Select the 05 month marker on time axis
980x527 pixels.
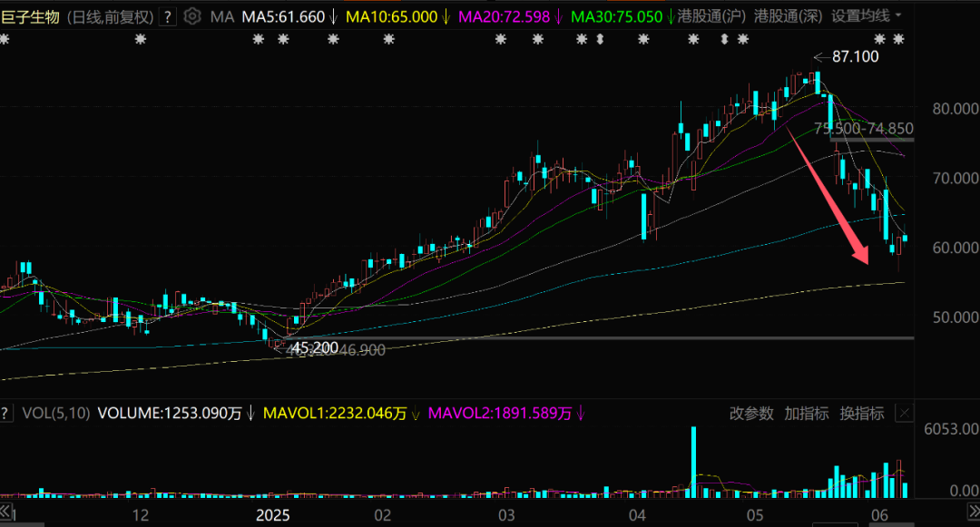point(755,515)
